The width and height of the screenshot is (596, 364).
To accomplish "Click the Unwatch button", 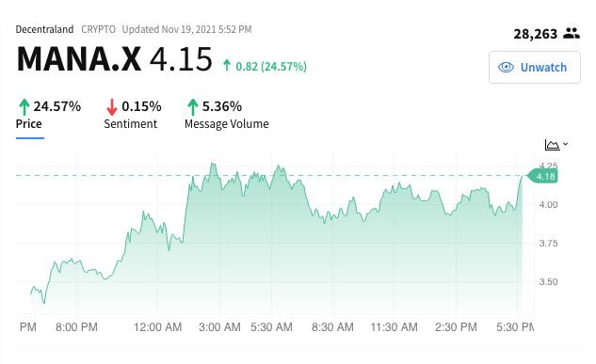I will pyautogui.click(x=535, y=67).
